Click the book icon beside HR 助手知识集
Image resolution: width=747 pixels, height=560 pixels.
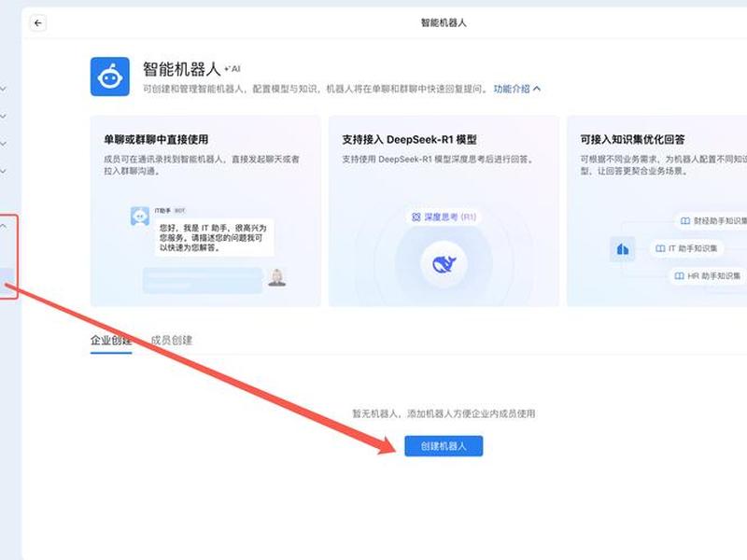point(680,275)
